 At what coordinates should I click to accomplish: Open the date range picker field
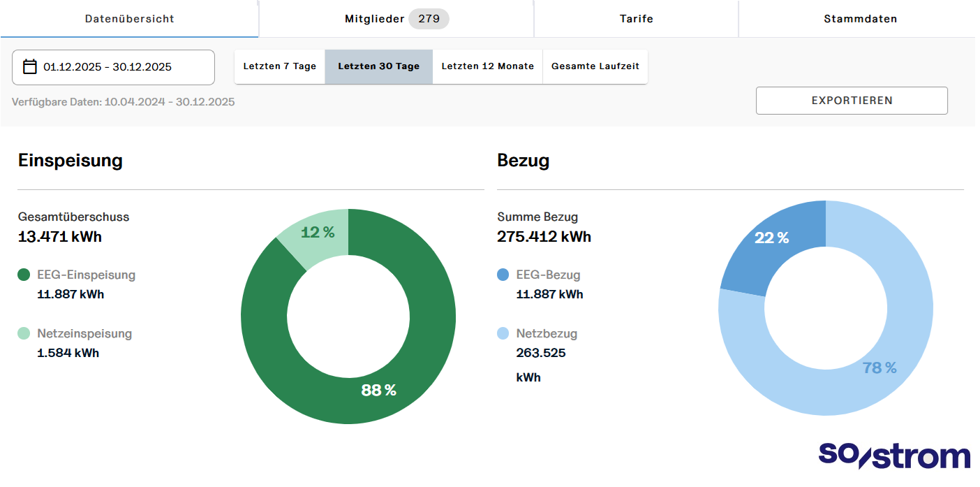(x=113, y=66)
